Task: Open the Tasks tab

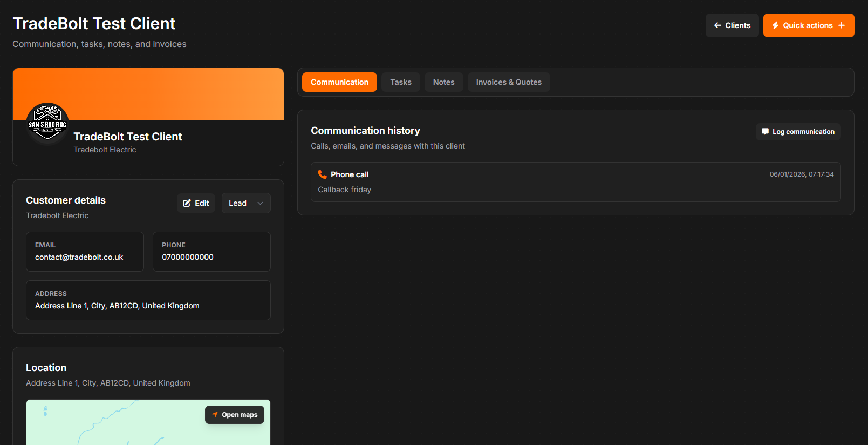Action: pyautogui.click(x=401, y=82)
